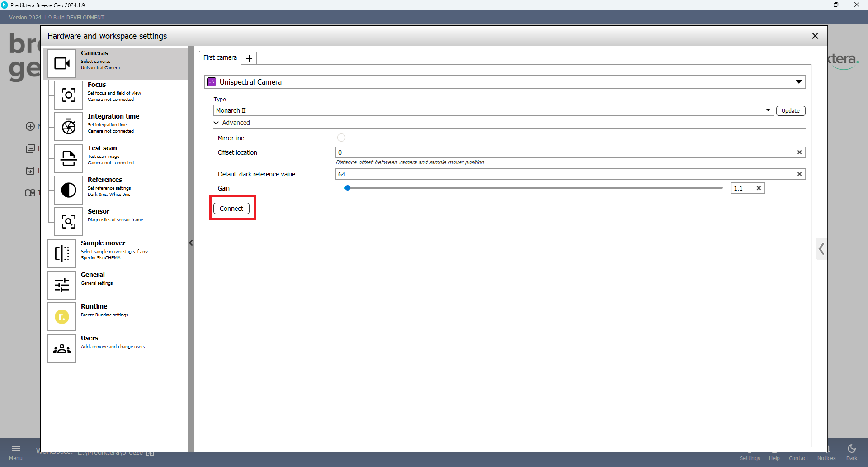868x467 pixels.
Task: Open the Cameras settings icon
Action: (62, 63)
